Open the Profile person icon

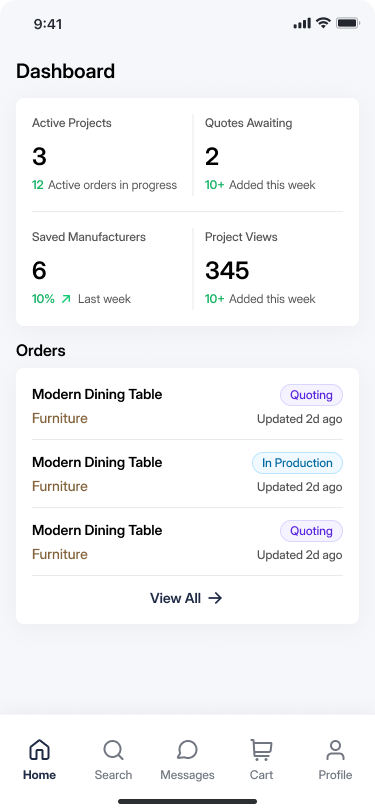(335, 749)
